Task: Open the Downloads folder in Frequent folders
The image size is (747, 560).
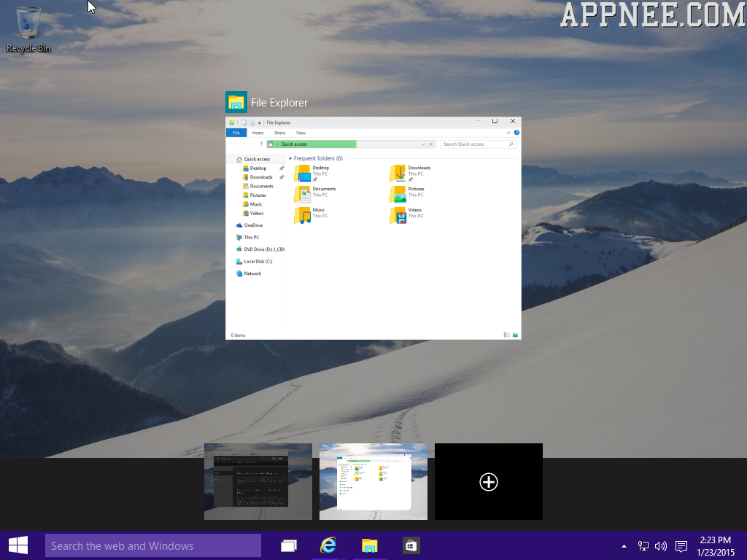Action: click(410, 174)
